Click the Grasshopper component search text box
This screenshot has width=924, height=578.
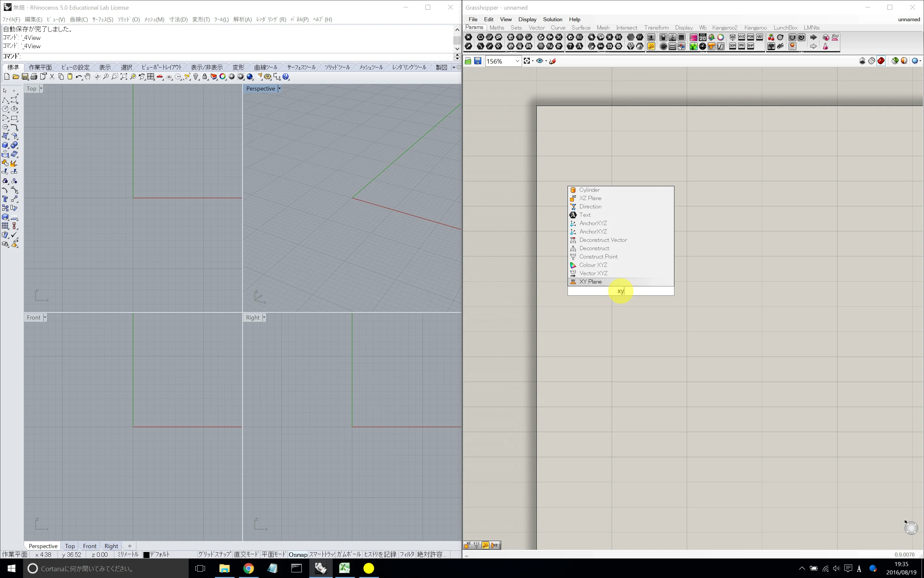pos(621,291)
